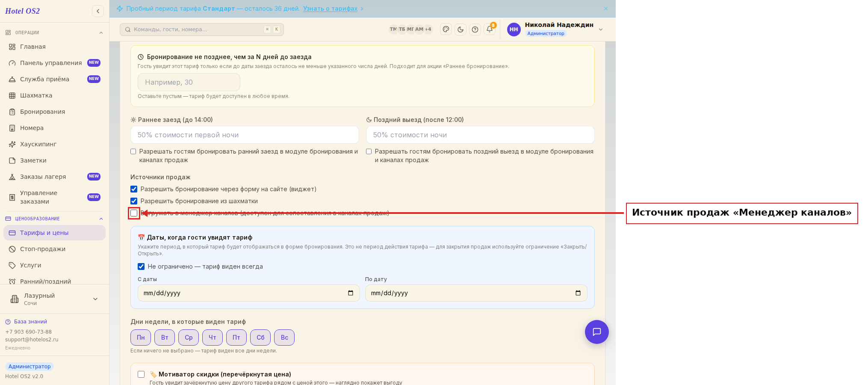Open the Лазурный hotel selector
868x385 pixels.
54,299
